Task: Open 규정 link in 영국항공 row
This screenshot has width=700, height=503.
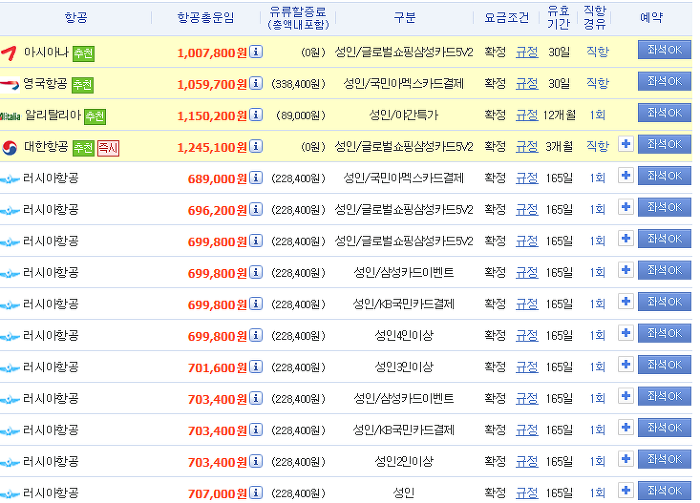Action: click(527, 83)
